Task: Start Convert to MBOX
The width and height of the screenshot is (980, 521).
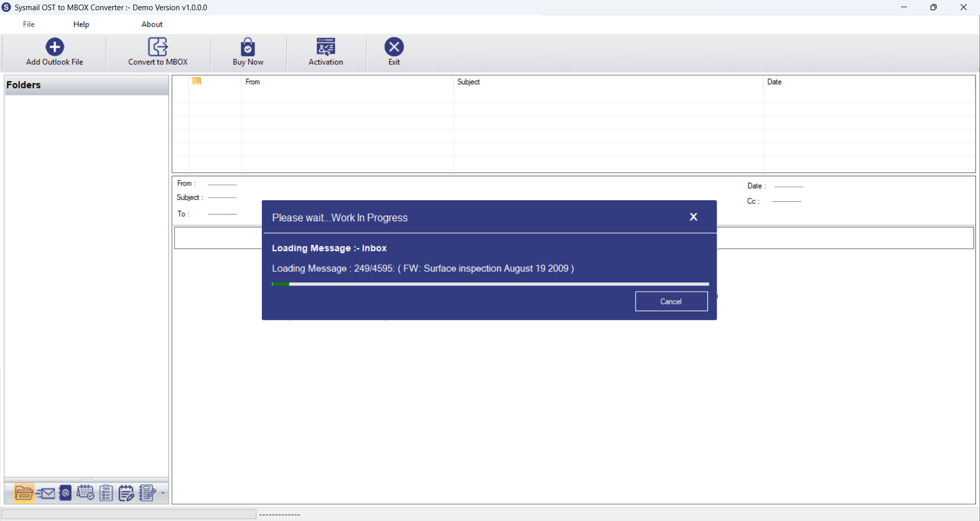Action: coord(158,52)
